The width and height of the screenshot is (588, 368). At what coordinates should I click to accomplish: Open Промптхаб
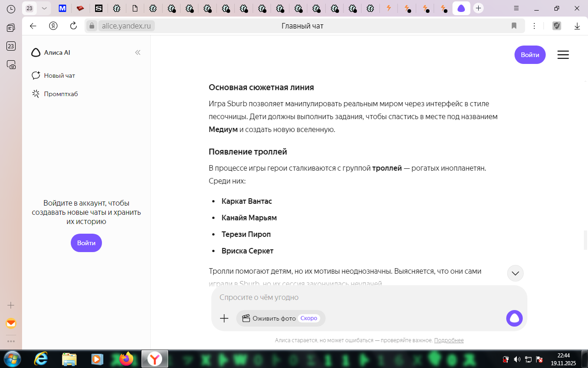coord(55,94)
